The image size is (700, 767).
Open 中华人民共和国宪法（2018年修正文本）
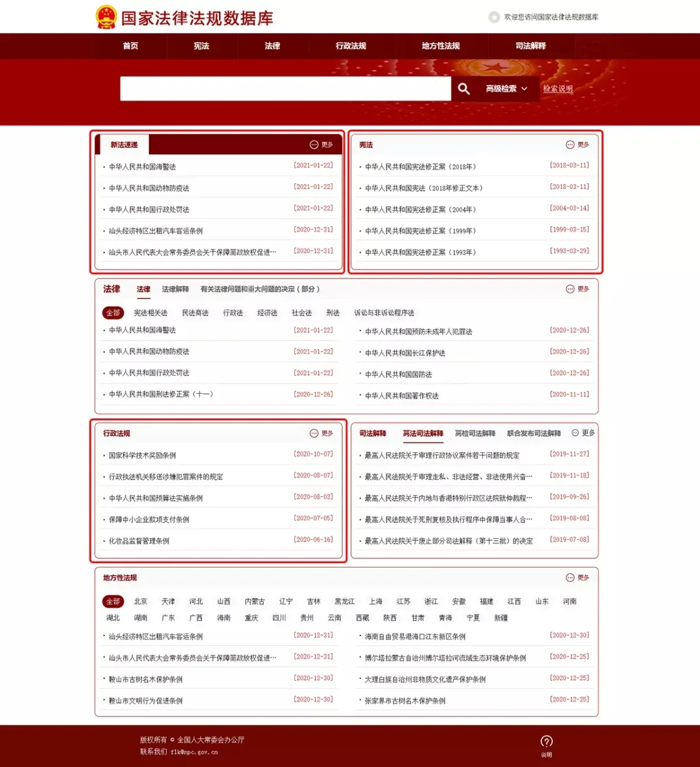pyautogui.click(x=424, y=189)
